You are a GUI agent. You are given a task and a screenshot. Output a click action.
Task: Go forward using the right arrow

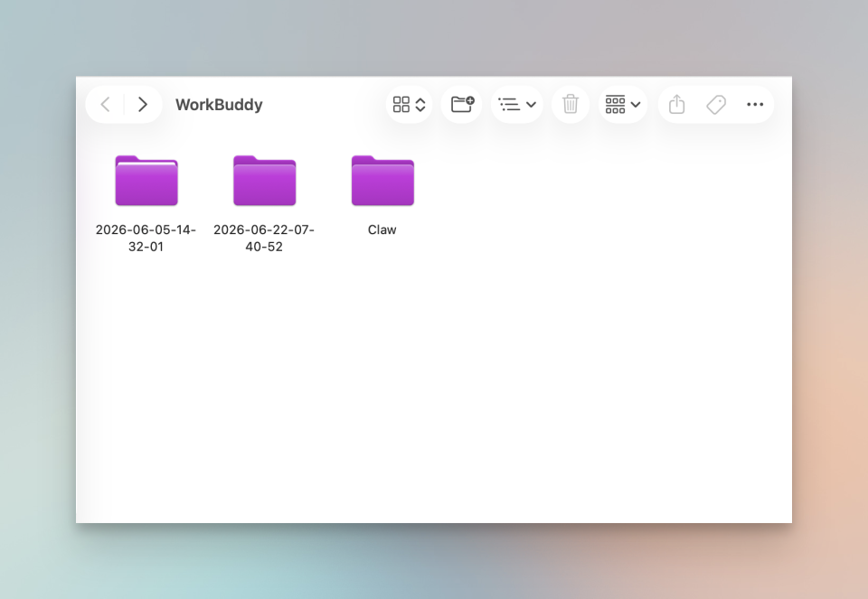tap(142, 105)
